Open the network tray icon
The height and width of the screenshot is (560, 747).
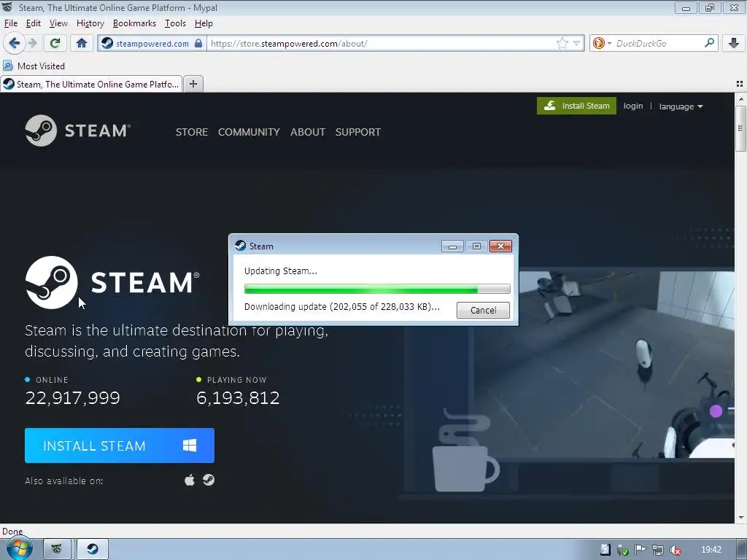click(x=658, y=550)
